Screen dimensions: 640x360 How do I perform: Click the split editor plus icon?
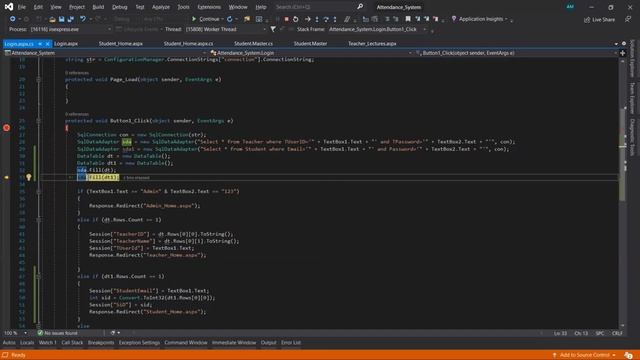622,53
